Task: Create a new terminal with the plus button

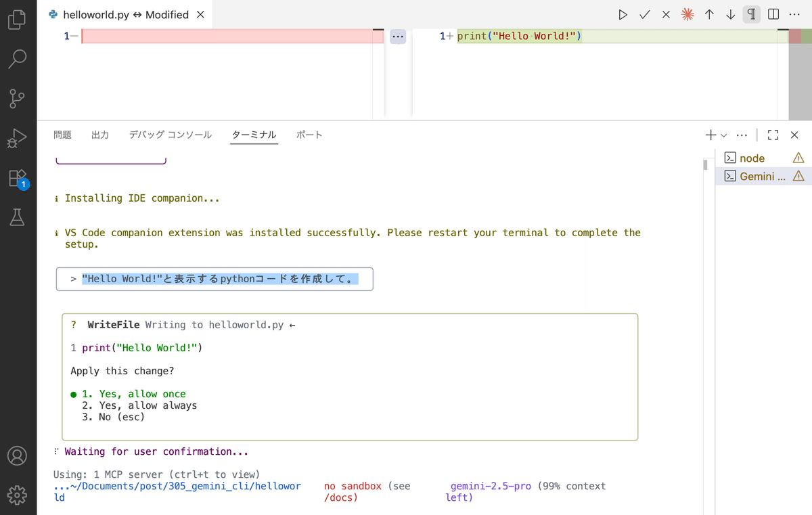Action: point(711,135)
